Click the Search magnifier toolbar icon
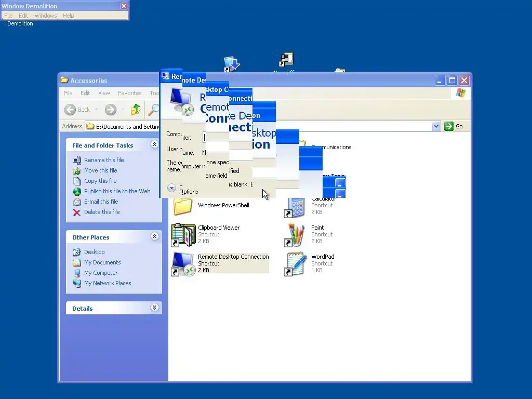 (x=154, y=110)
